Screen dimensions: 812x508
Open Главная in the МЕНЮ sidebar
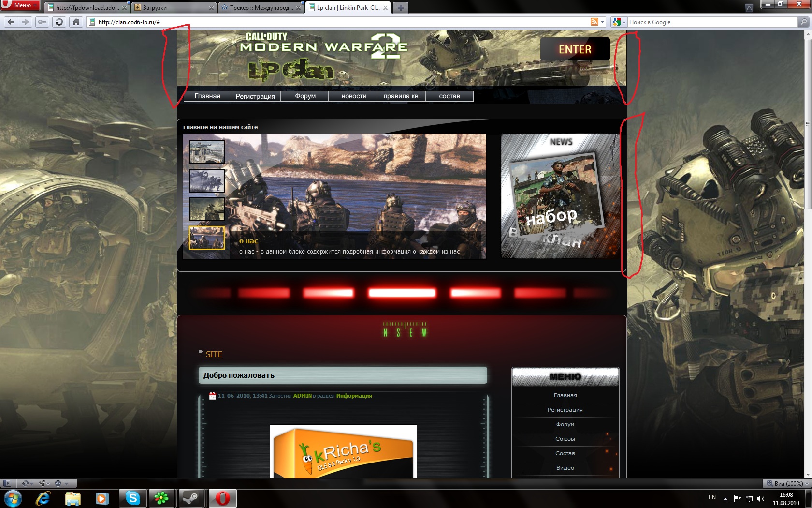coord(565,395)
